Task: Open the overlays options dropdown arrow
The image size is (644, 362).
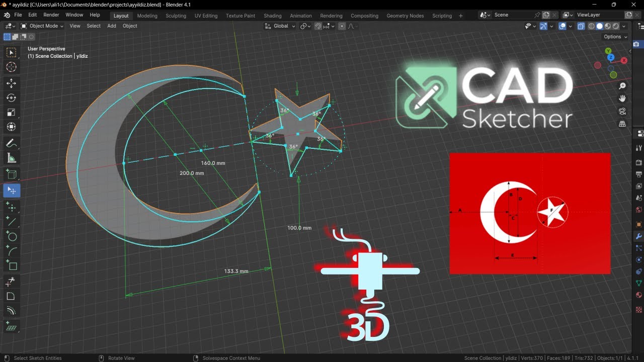Action: (x=571, y=26)
